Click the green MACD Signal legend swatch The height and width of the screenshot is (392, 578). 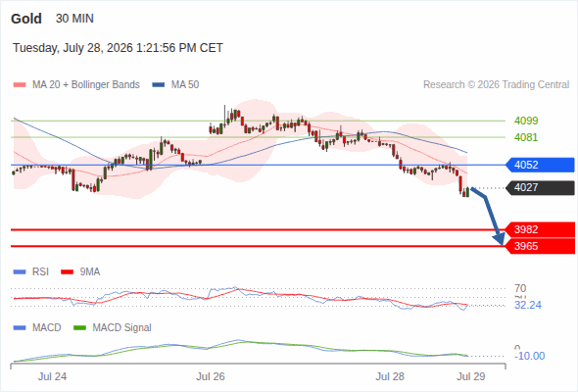(79, 328)
